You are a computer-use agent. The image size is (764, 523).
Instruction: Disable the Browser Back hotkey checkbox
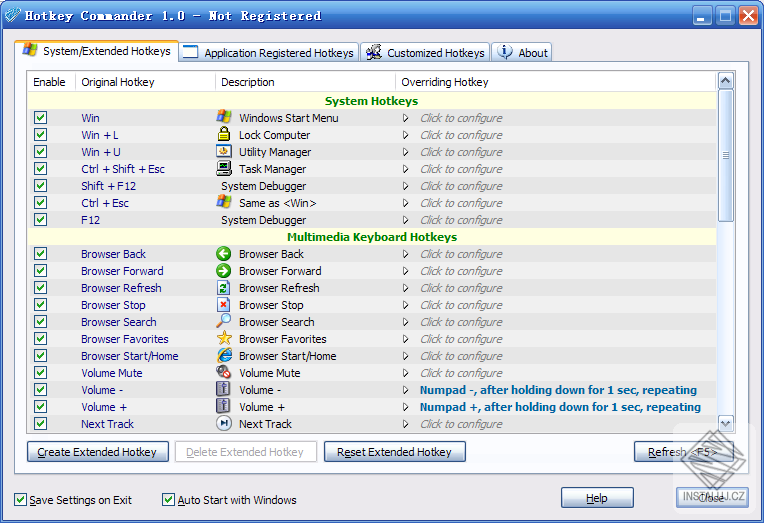point(40,253)
